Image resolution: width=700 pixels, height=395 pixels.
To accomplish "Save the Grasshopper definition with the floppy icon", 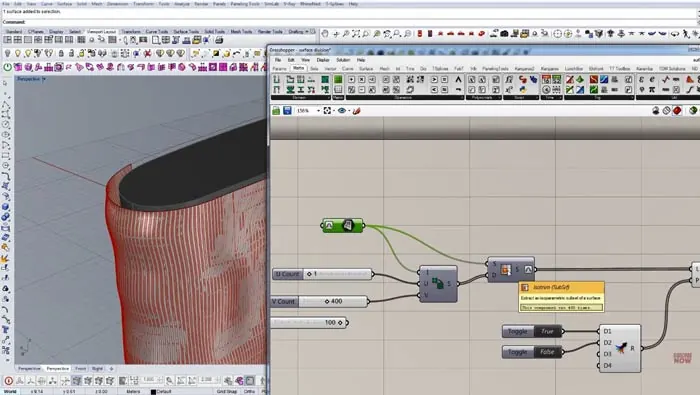I will (287, 111).
